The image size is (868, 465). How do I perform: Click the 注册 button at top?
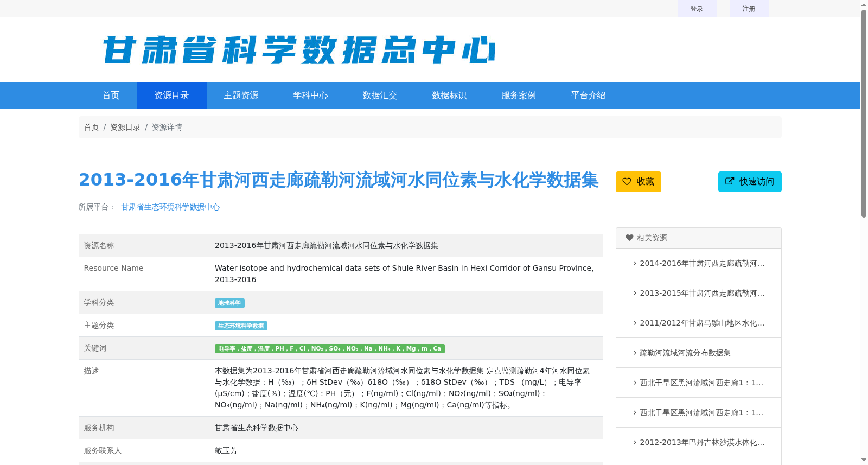tap(749, 9)
